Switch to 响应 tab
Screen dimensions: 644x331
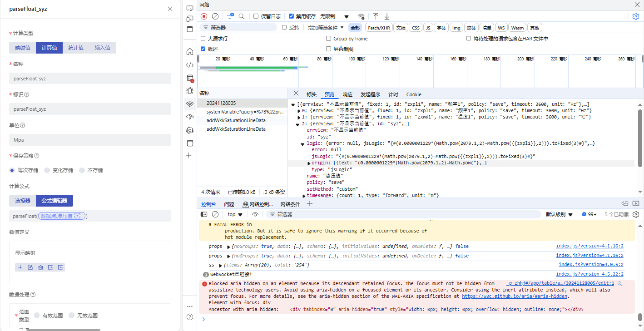(347, 94)
